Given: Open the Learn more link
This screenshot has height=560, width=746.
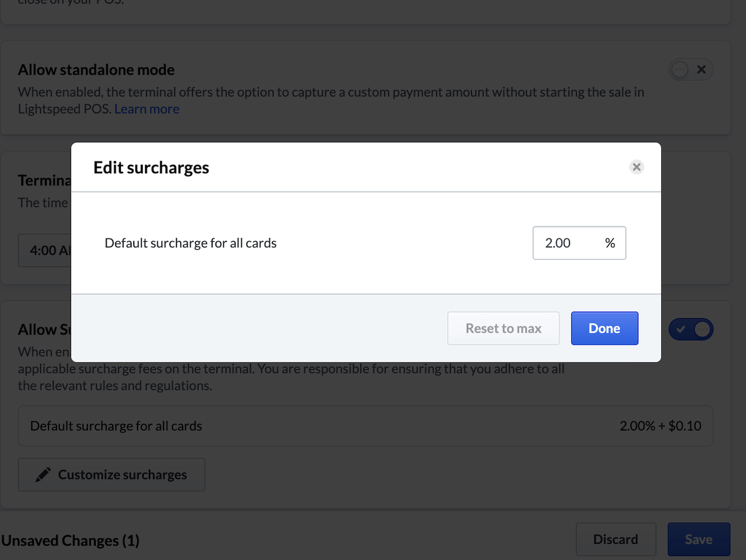Looking at the screenshot, I should point(147,109).
